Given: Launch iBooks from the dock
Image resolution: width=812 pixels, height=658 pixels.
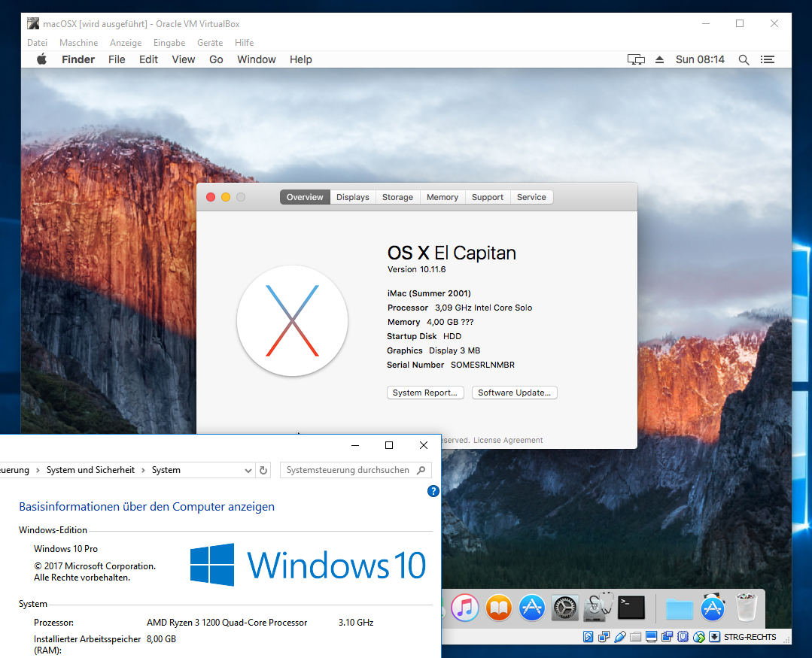Looking at the screenshot, I should [498, 607].
